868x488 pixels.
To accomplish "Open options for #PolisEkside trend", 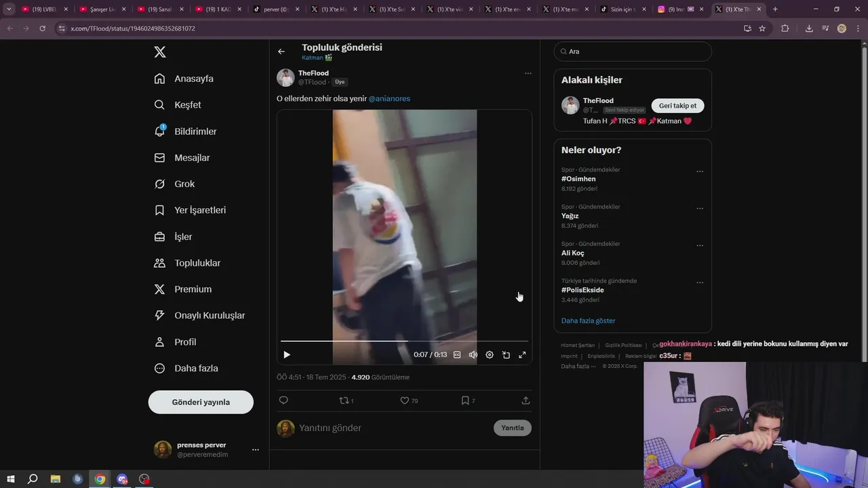I will 700,283.
